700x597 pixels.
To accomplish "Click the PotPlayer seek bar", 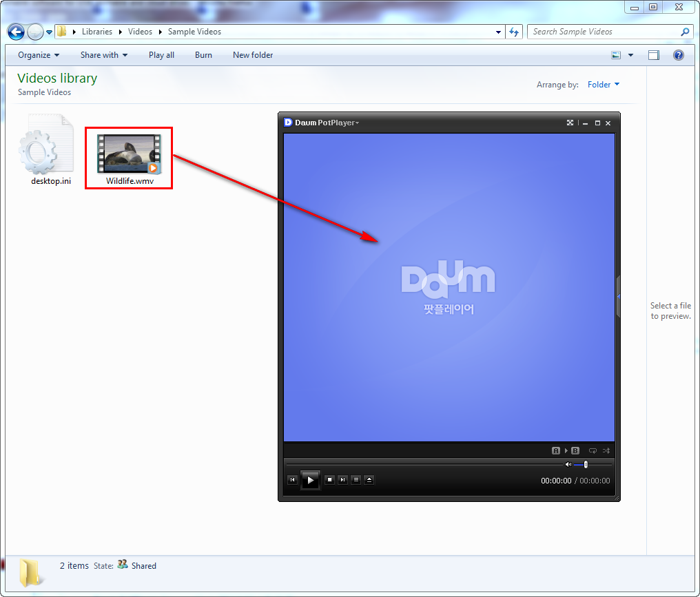I will (x=424, y=465).
